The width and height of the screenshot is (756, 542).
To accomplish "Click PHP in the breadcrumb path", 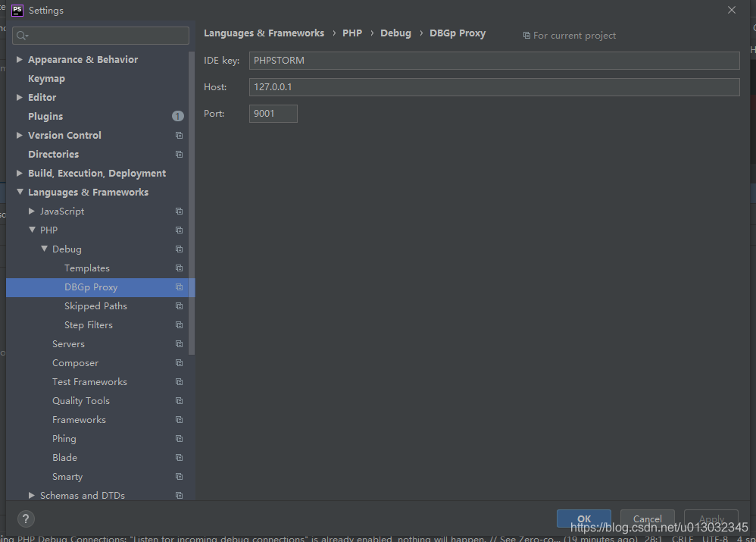I will tap(352, 33).
